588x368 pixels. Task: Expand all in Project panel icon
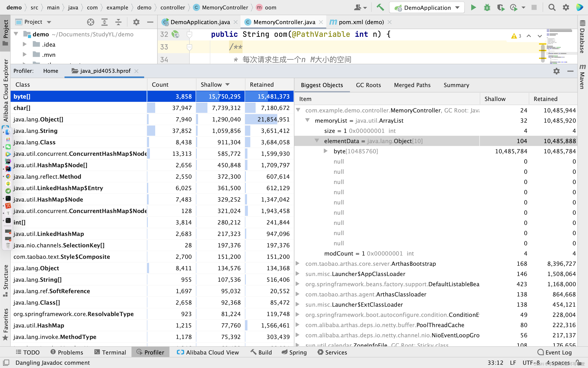105,22
